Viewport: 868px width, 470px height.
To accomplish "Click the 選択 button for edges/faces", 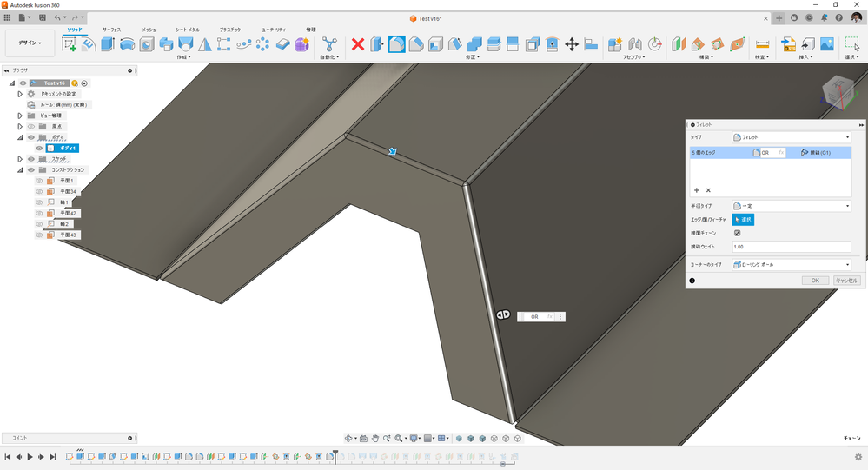I will 743,220.
